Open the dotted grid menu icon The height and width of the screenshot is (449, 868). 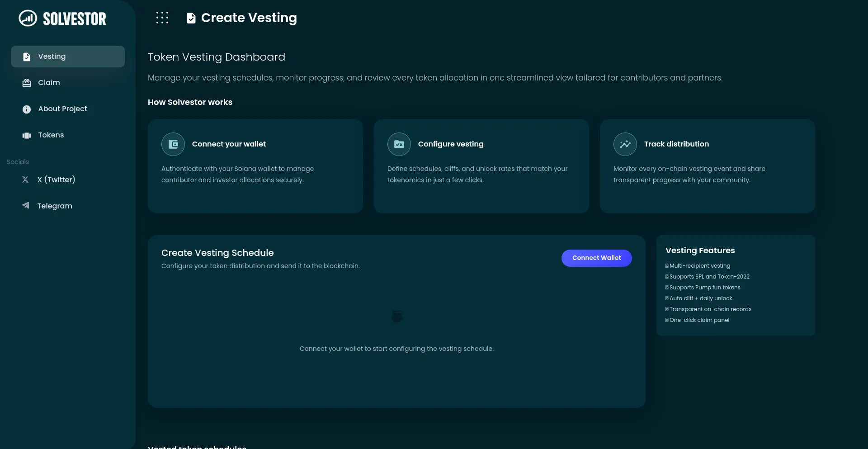(162, 18)
